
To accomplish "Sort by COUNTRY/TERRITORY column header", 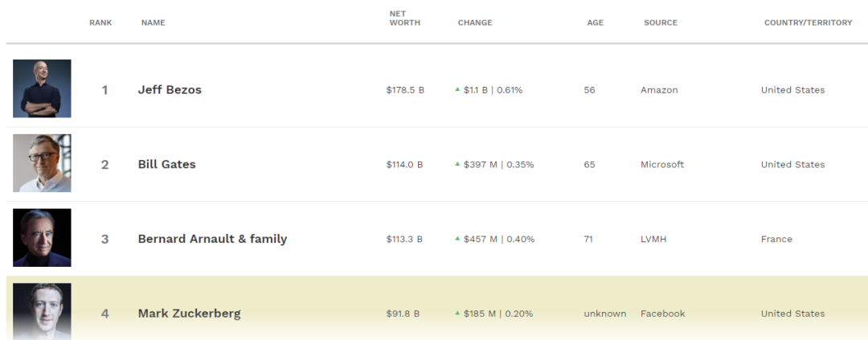I will (x=809, y=23).
